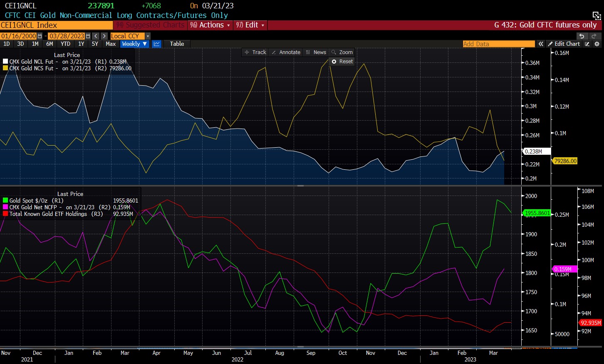604x364 pixels.
Task: Open the end date calendar picker
Action: point(88,36)
